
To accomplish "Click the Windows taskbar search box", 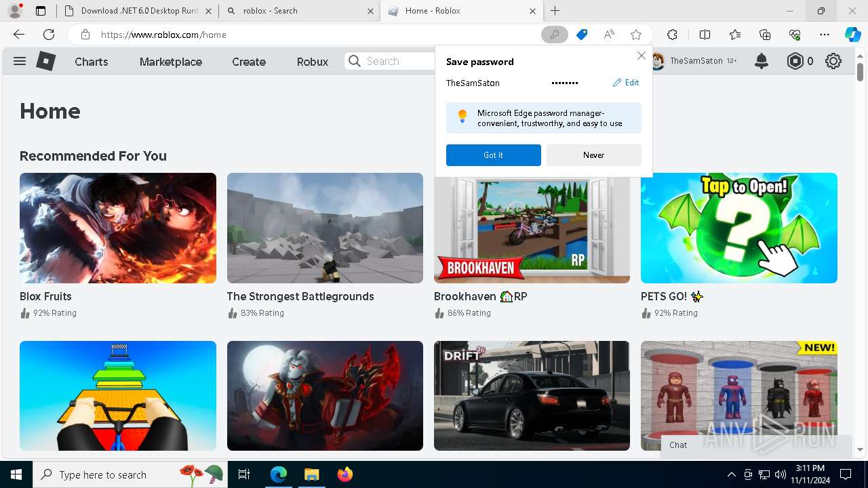I will point(131,474).
